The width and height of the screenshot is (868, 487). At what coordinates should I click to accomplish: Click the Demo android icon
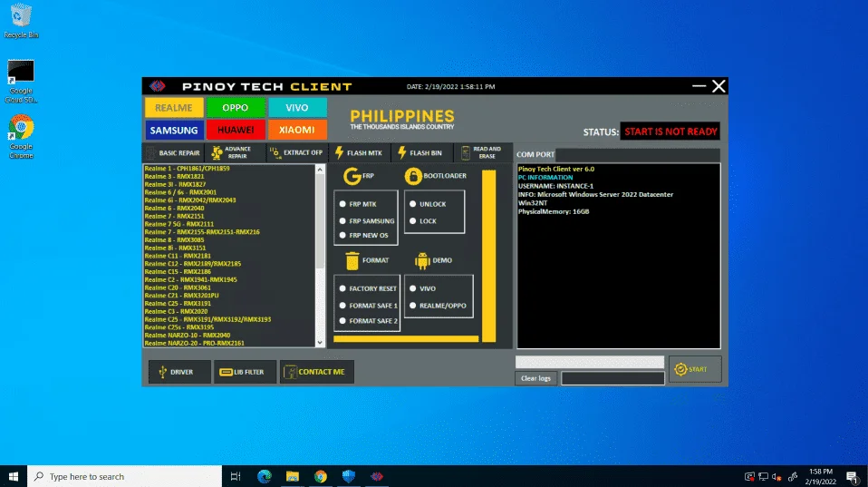(422, 261)
